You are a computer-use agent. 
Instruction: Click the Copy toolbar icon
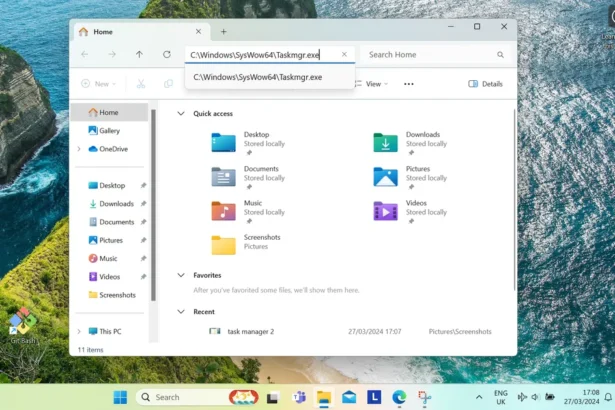pyautogui.click(x=168, y=84)
